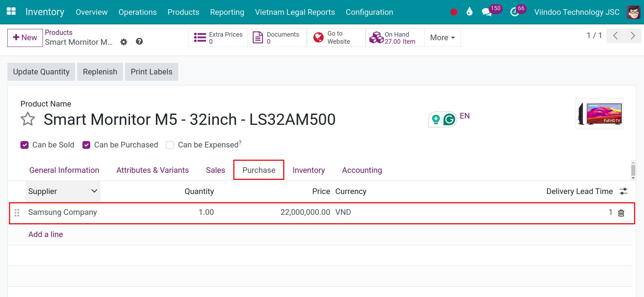Screen dimensions: 644x297
Task: Grab the Samsung Company row drag handle
Action: [x=17, y=213]
